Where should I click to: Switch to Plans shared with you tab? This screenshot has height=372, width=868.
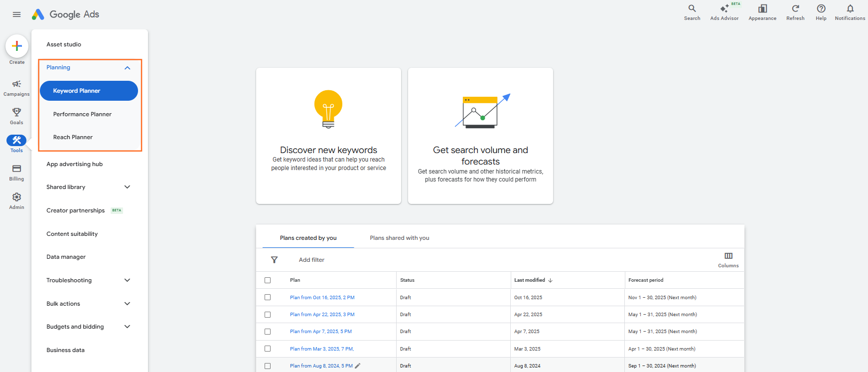(400, 238)
